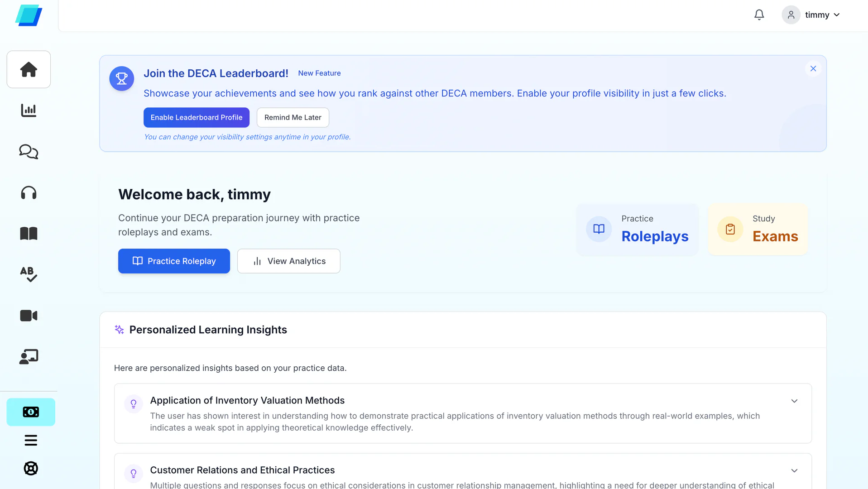Enable Leaderboard Profile
Image resolution: width=868 pixels, height=489 pixels.
coord(196,117)
